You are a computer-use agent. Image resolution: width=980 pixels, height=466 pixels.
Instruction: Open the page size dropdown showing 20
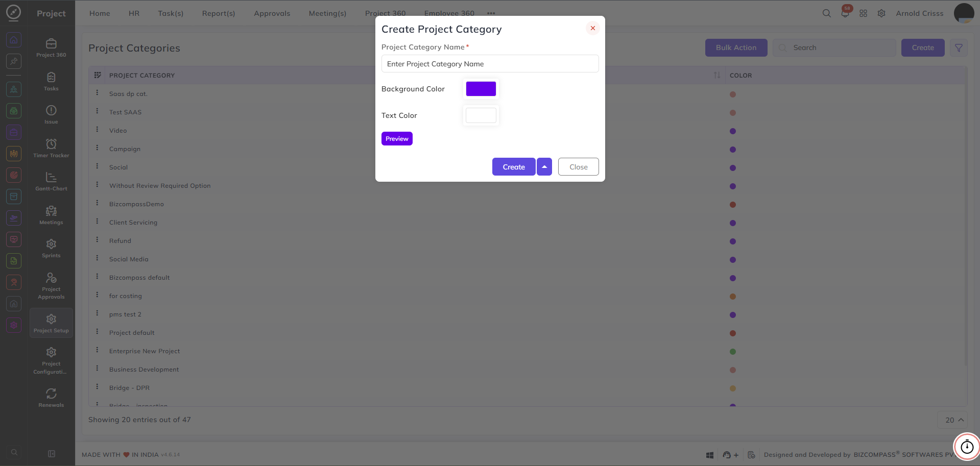click(952, 420)
